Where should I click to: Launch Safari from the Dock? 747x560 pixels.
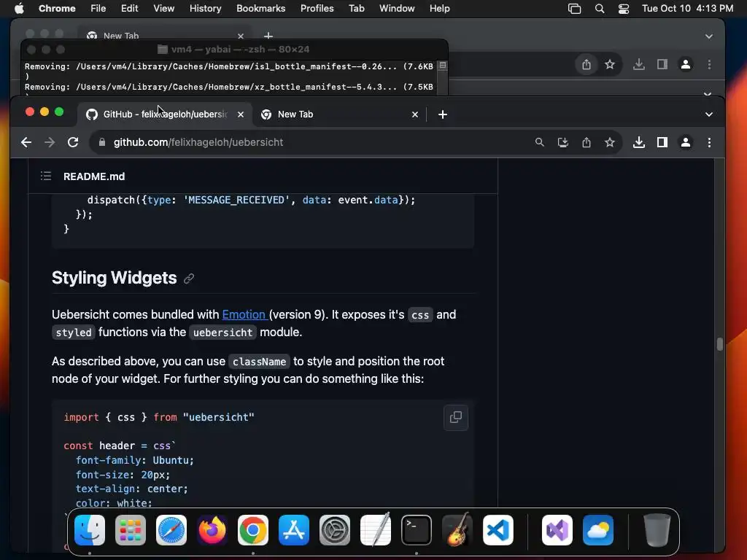pyautogui.click(x=171, y=530)
